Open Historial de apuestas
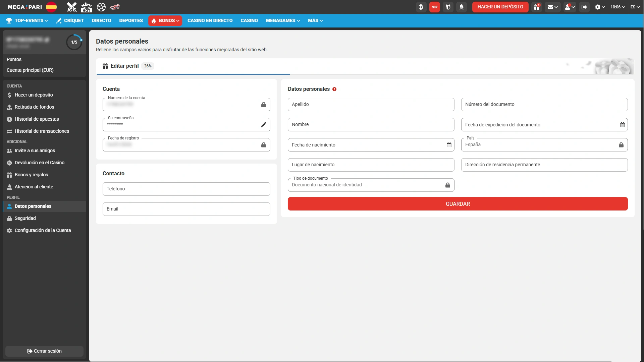The height and width of the screenshot is (362, 644). click(x=44, y=119)
